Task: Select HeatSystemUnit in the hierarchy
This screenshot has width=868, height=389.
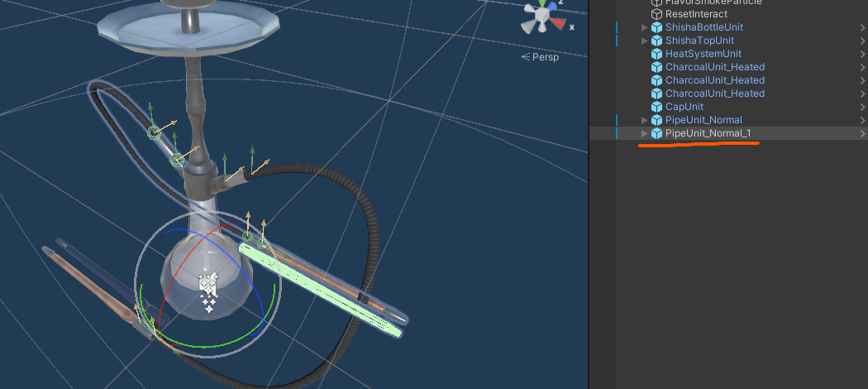Action: point(703,54)
